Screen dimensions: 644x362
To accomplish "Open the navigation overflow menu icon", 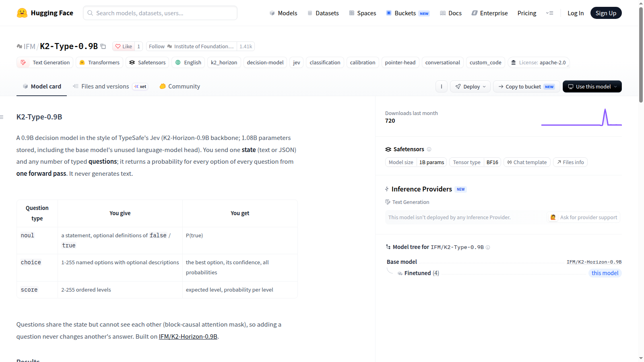I will click(549, 13).
